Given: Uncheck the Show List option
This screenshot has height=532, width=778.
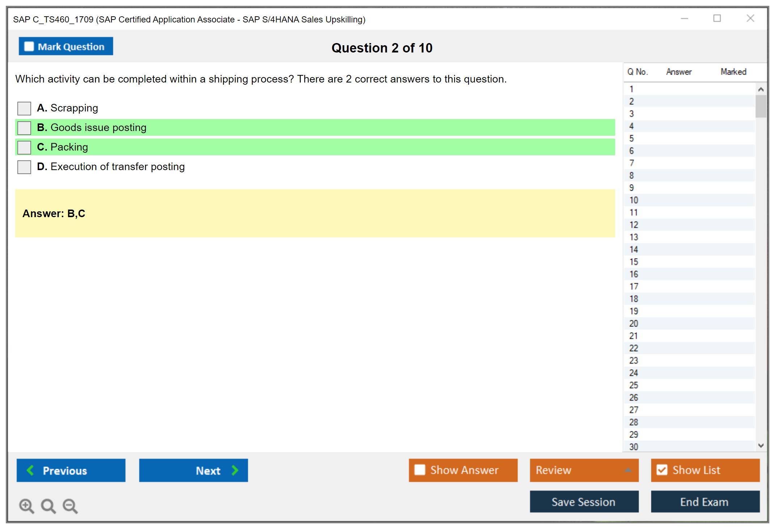Looking at the screenshot, I should coord(662,470).
